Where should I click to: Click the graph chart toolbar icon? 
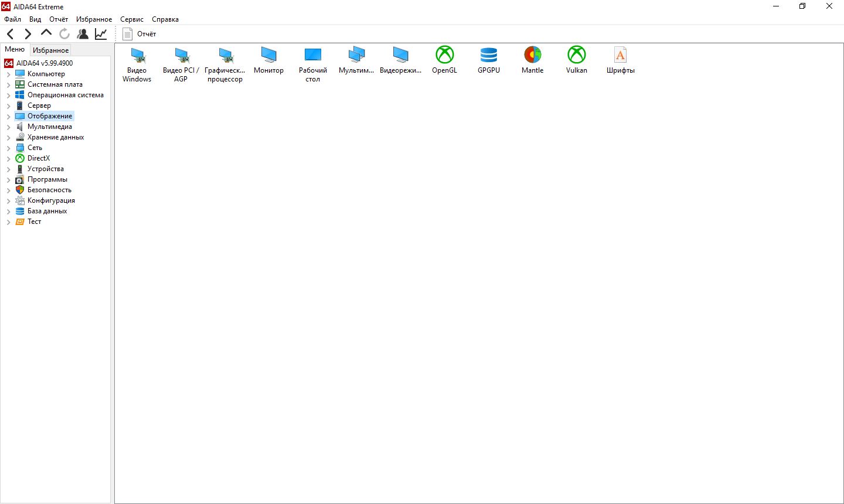[101, 34]
